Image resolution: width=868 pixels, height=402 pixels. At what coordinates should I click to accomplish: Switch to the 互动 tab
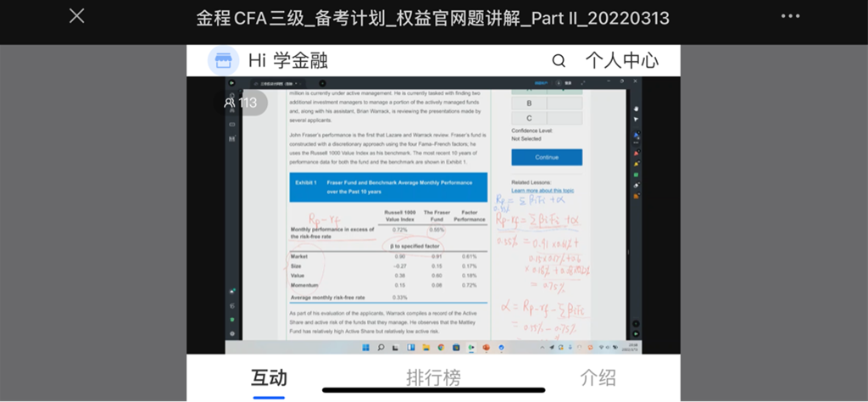[x=269, y=378]
